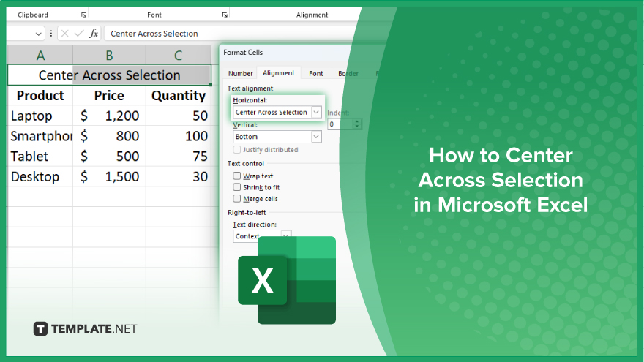Click the formula bar options dots
The width and height of the screenshot is (644, 362).
coord(51,34)
